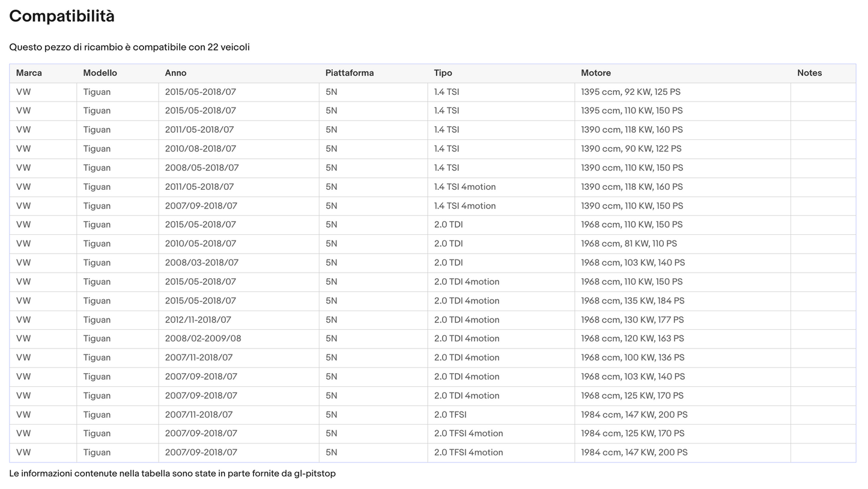
Task: Click the Notes column header
Action: [809, 73]
